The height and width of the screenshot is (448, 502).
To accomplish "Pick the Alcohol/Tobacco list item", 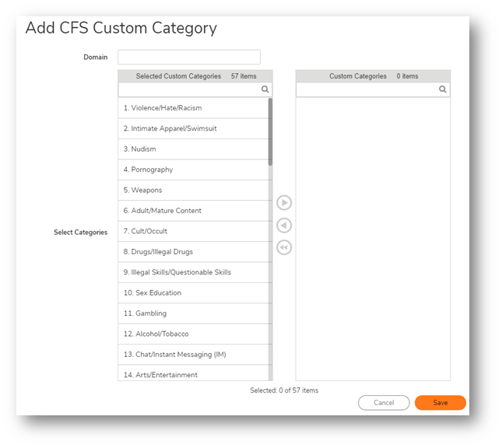I will 193,334.
